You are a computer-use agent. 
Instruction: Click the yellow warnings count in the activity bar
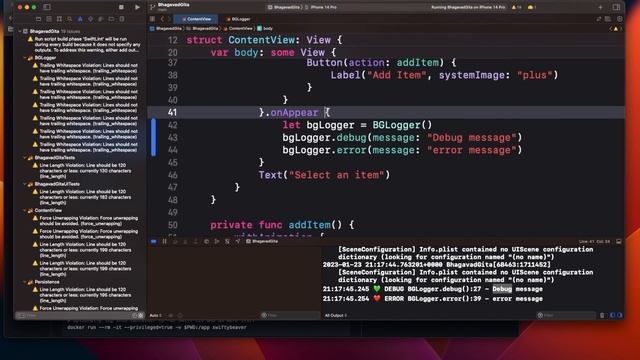coord(517,7)
